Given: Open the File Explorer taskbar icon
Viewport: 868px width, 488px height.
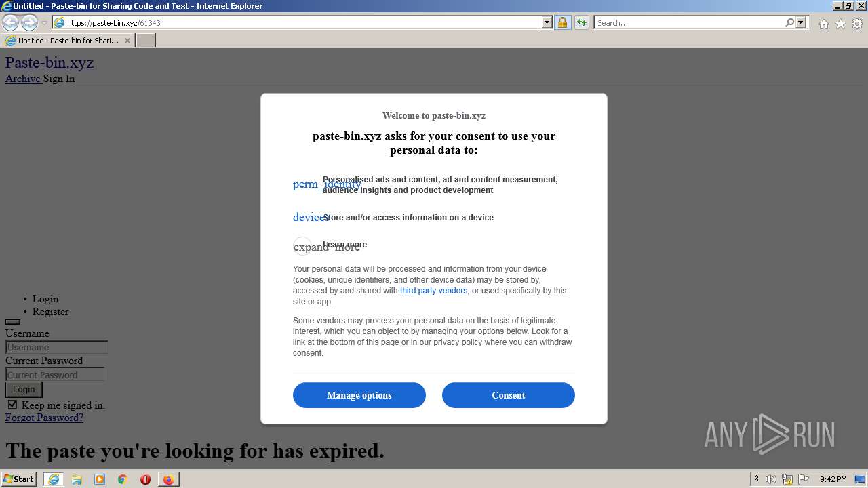Looking at the screenshot, I should (x=77, y=479).
